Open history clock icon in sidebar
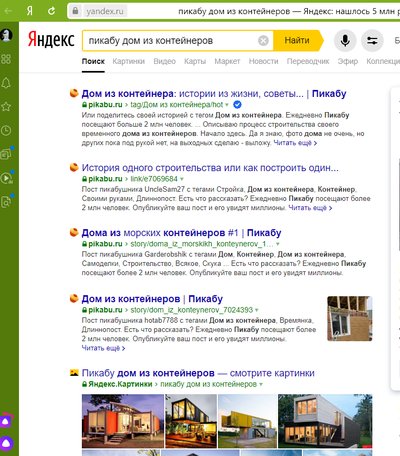 click(6, 131)
